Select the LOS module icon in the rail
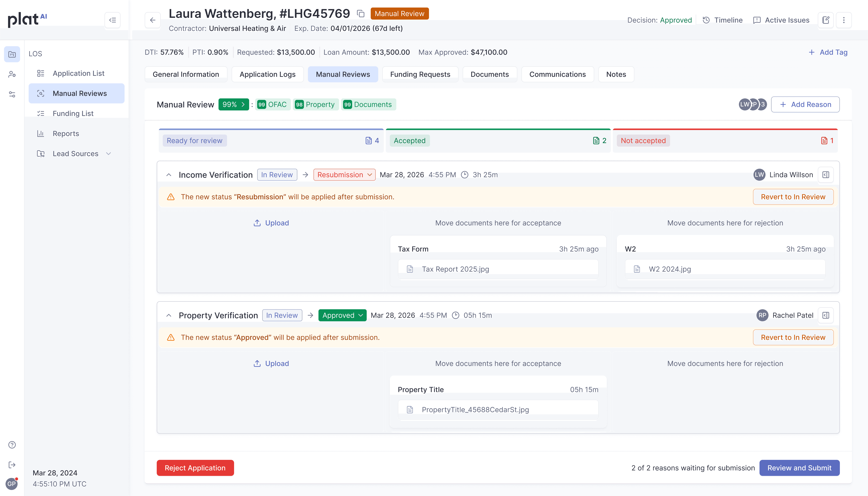Screen dimensions: 868x496 pyautogui.click(x=12, y=54)
